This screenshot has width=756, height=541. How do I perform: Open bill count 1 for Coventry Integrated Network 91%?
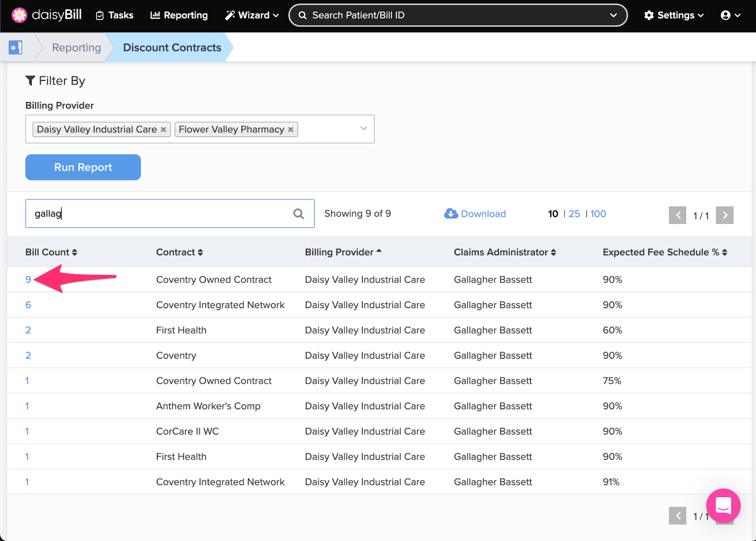(27, 482)
